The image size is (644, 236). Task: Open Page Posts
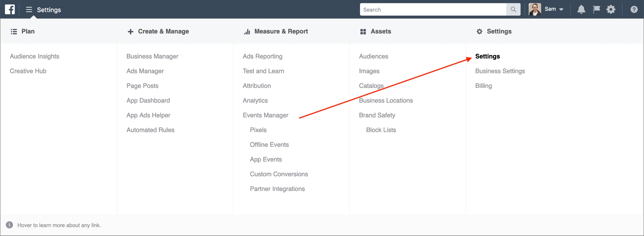pyautogui.click(x=142, y=86)
